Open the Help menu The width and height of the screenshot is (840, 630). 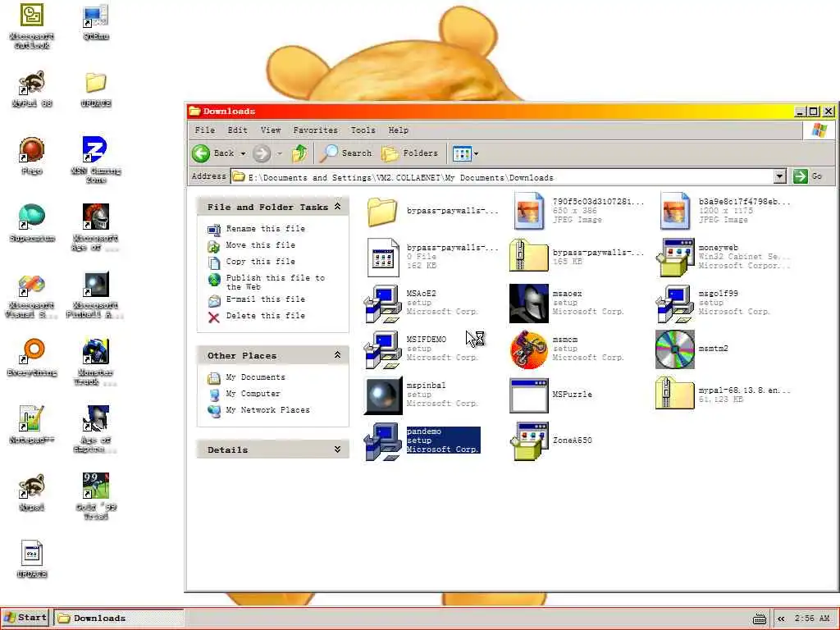pos(398,130)
